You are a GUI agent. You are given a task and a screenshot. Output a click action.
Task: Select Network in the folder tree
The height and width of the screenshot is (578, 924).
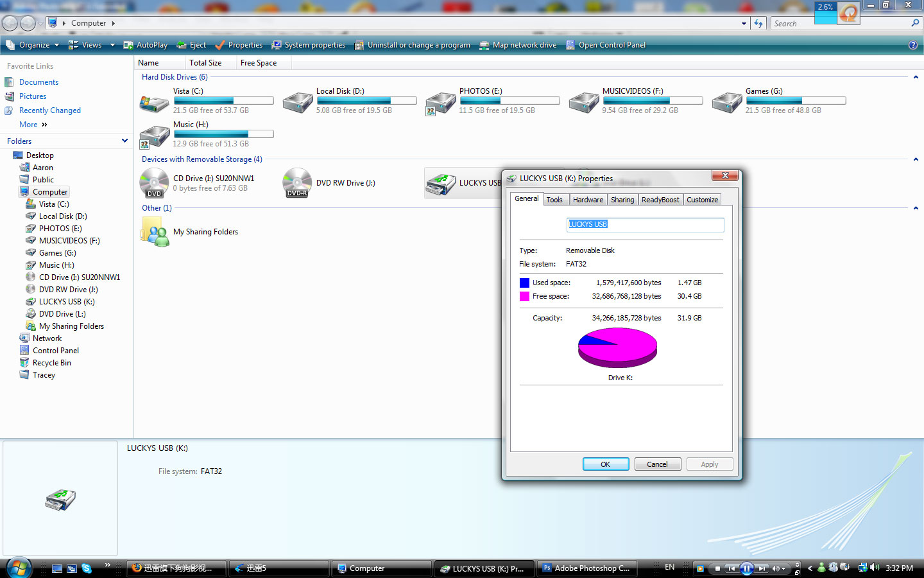[47, 338]
